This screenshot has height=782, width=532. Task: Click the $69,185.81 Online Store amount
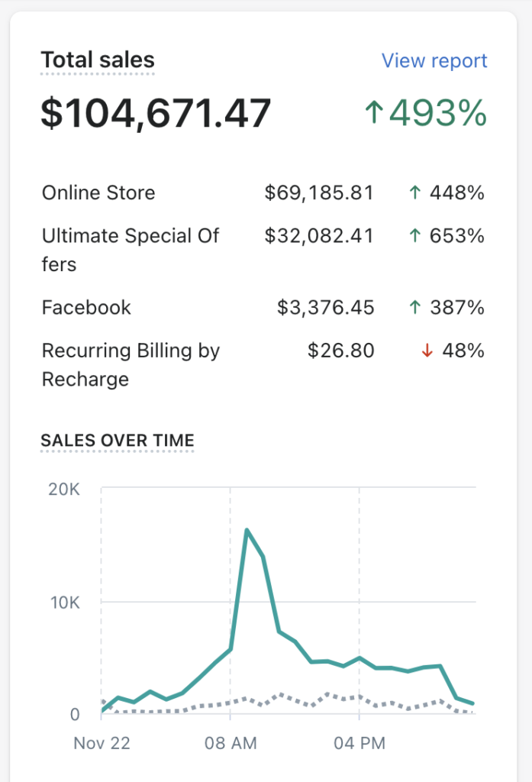(x=318, y=192)
